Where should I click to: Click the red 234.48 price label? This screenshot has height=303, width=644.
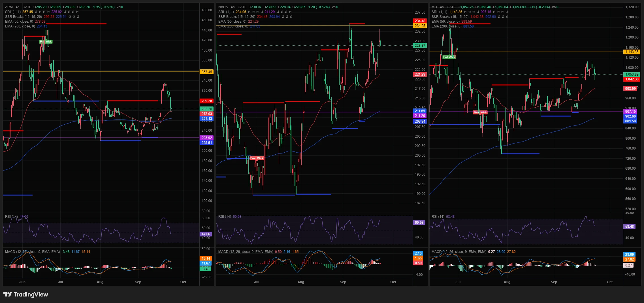pos(420,21)
